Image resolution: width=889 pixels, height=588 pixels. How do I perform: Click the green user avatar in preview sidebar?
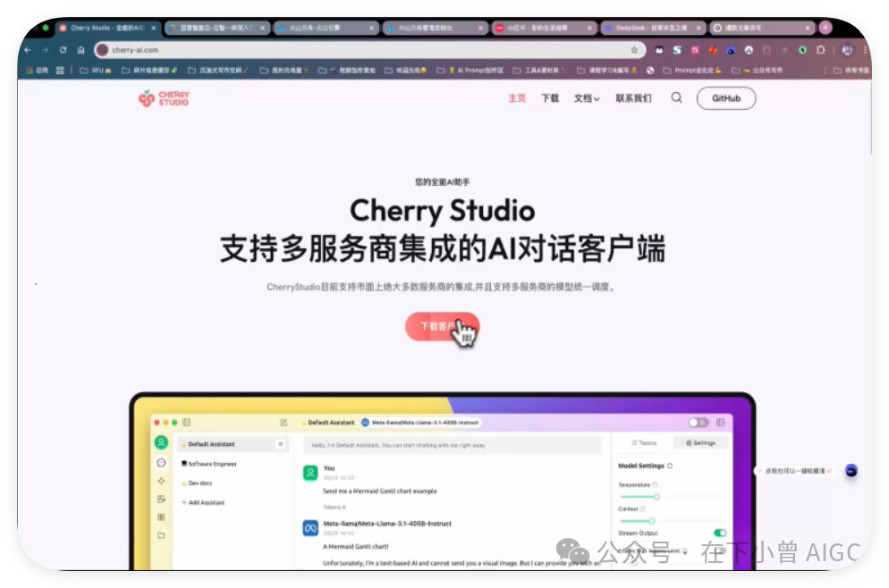coord(161,442)
